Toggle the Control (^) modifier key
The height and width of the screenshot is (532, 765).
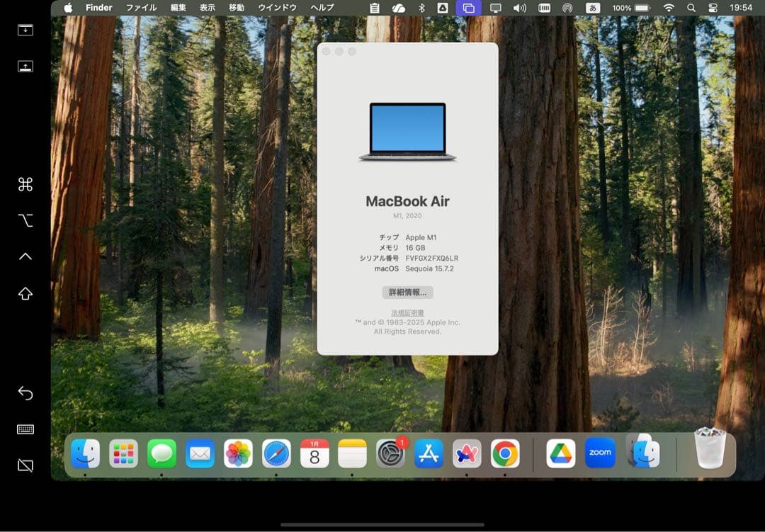click(25, 256)
